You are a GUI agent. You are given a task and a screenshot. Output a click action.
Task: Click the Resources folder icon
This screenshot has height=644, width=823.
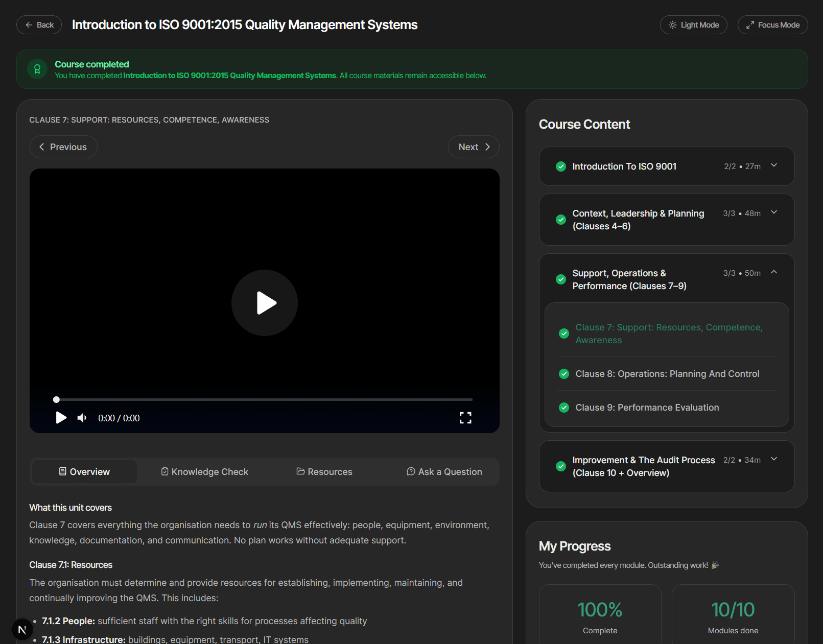tap(301, 471)
